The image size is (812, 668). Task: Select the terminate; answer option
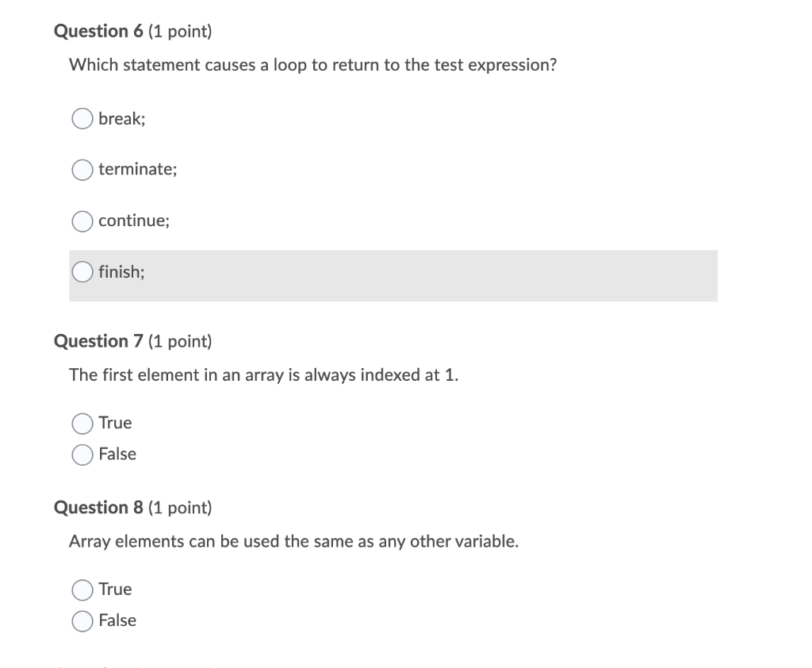click(x=82, y=169)
